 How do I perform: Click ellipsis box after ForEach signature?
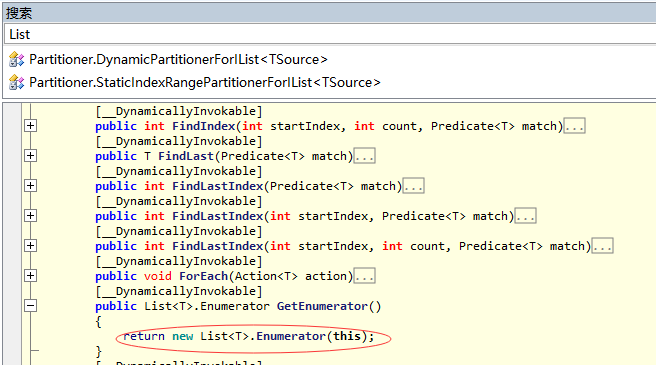pos(364,276)
